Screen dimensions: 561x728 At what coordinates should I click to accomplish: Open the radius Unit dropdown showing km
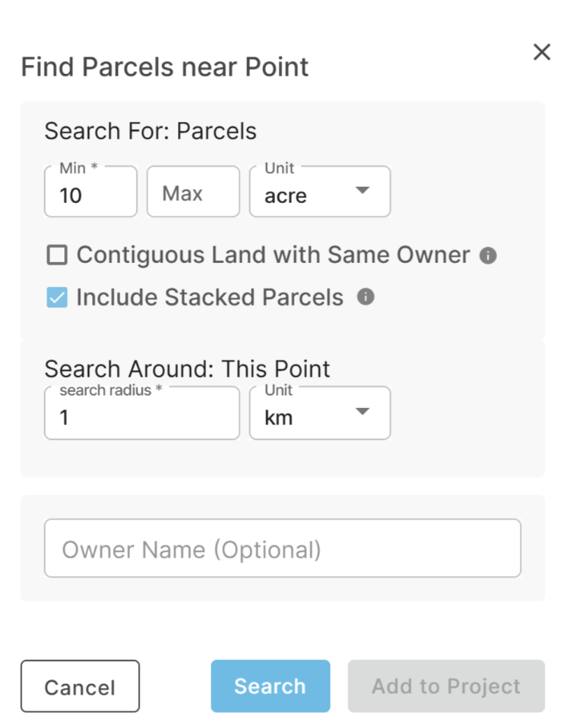click(x=320, y=413)
